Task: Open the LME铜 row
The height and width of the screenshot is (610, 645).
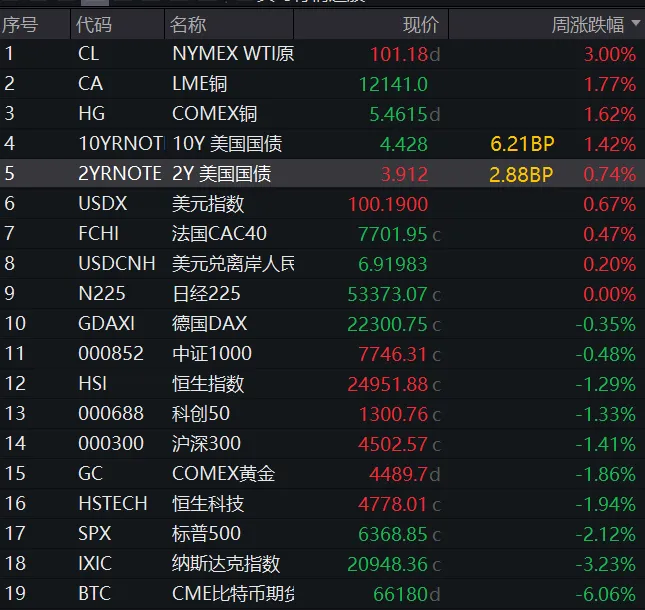Action: (200, 84)
